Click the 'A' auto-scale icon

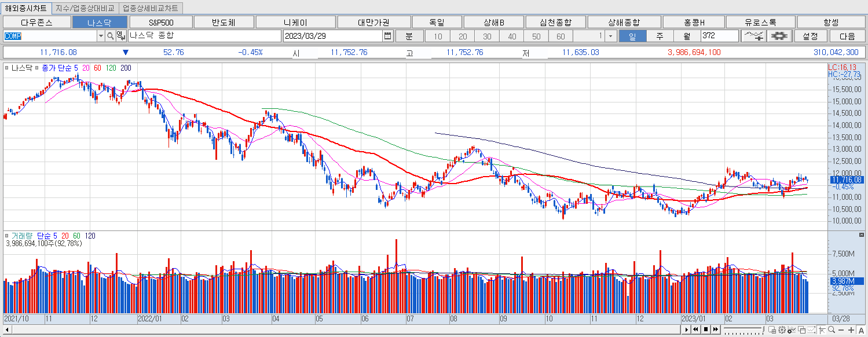[861, 330]
